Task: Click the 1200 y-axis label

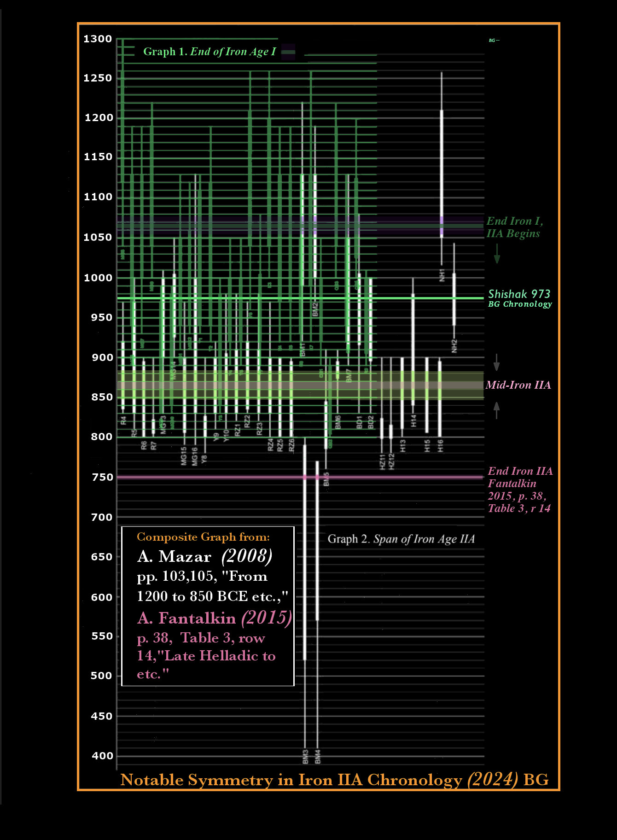Action: [x=99, y=117]
